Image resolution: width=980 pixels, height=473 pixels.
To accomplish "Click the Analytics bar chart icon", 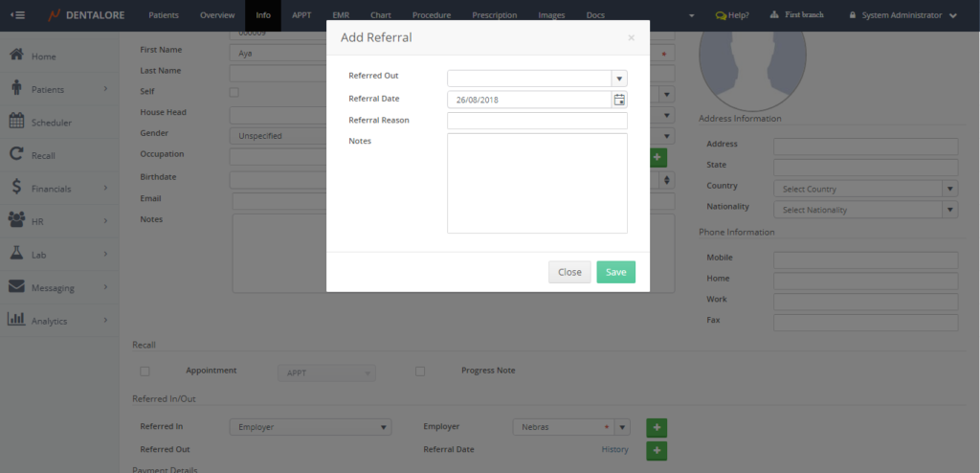I will click(x=16, y=320).
